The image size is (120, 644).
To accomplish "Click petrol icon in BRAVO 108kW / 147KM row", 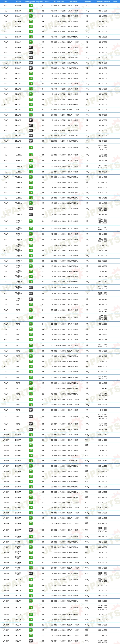I will pyautogui.click(x=31, y=110).
